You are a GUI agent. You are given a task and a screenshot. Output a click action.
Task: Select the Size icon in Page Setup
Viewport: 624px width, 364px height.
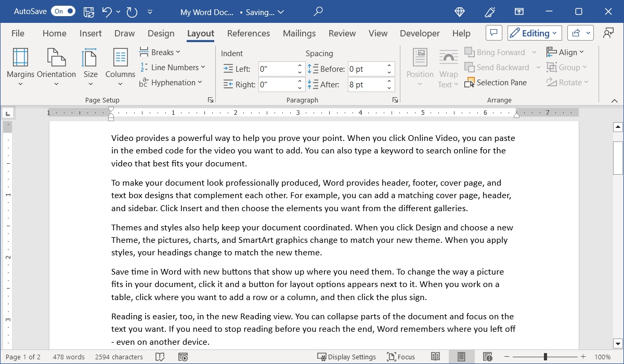[x=90, y=67]
